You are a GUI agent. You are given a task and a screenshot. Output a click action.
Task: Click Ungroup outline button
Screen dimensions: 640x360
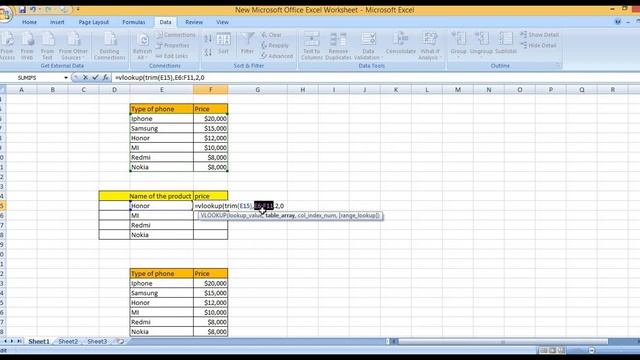pos(481,44)
